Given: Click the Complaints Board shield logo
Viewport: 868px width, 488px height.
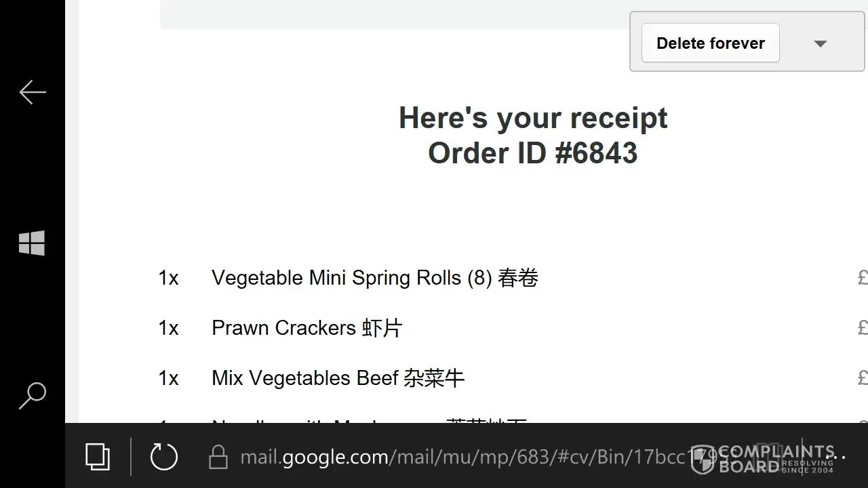Looking at the screenshot, I should coord(703,460).
